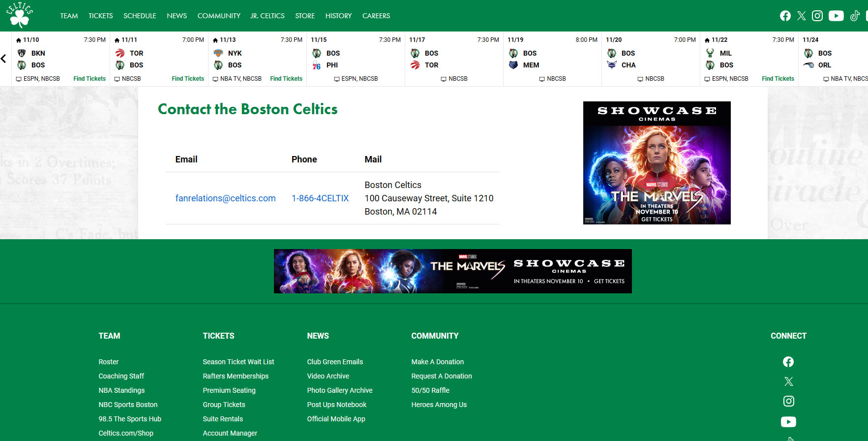Click the Celtics shamrock logo

click(20, 15)
